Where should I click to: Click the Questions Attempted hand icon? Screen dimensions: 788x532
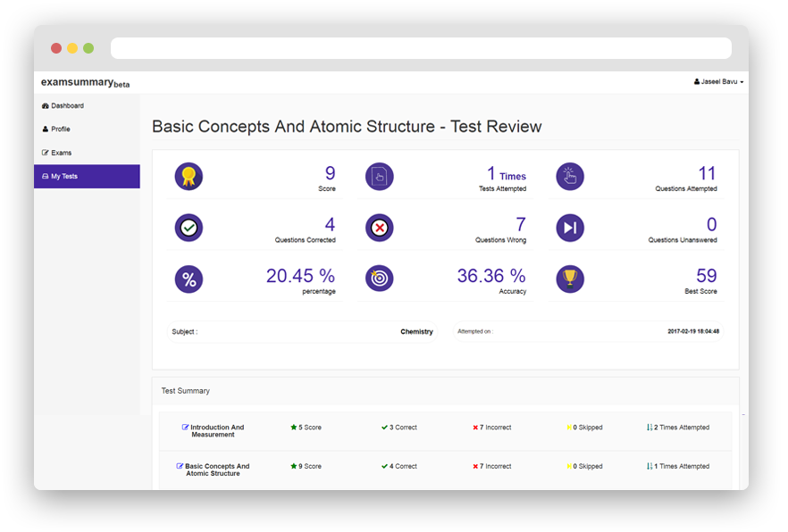pyautogui.click(x=570, y=176)
